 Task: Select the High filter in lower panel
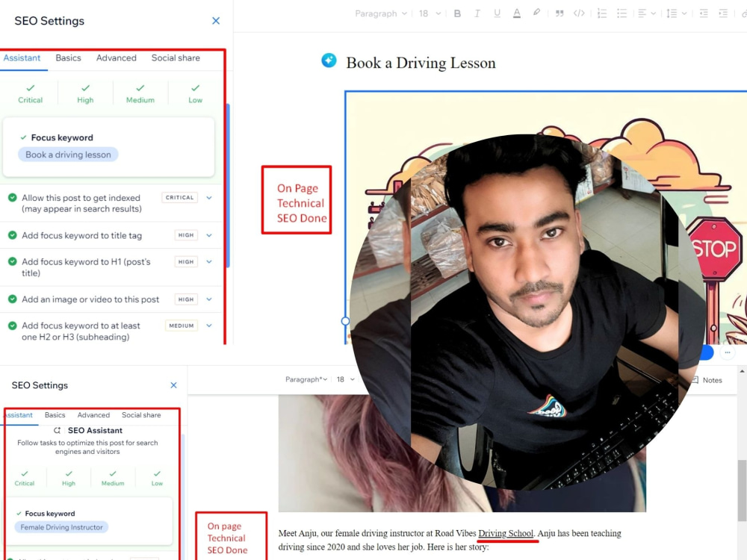[x=69, y=478]
